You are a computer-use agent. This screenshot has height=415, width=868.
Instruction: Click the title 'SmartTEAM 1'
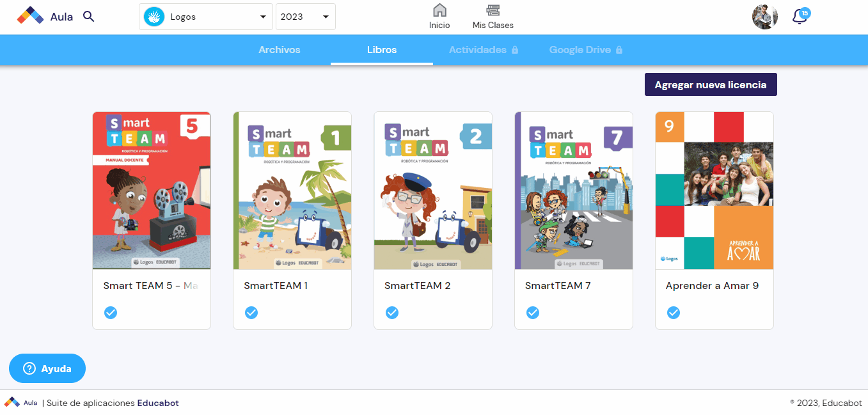[x=276, y=286]
